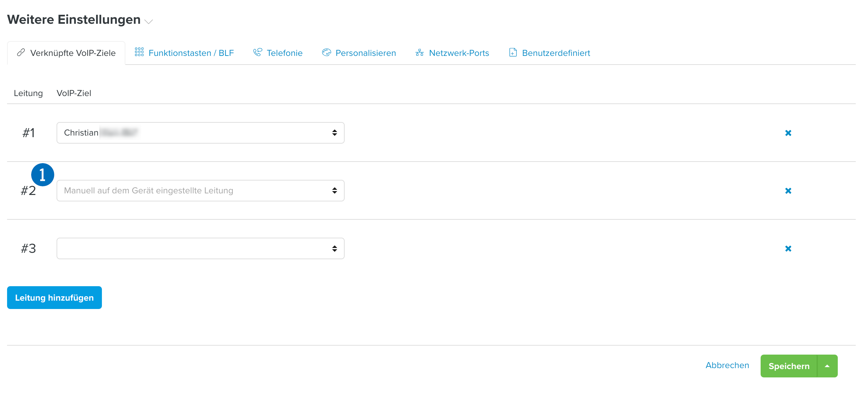Click the Abbrechen link
Screen dimensions: 868x397
(727, 365)
